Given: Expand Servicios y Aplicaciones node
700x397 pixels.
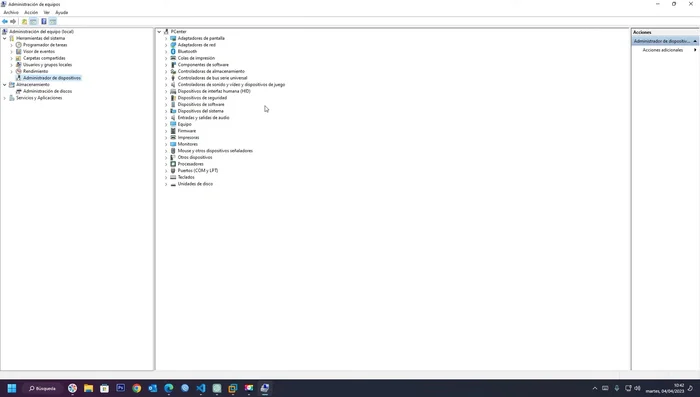Looking at the screenshot, I should pyautogui.click(x=5, y=98).
